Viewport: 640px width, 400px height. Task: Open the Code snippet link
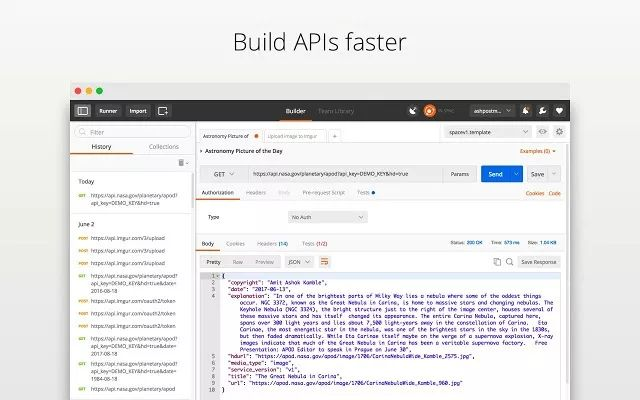554,193
